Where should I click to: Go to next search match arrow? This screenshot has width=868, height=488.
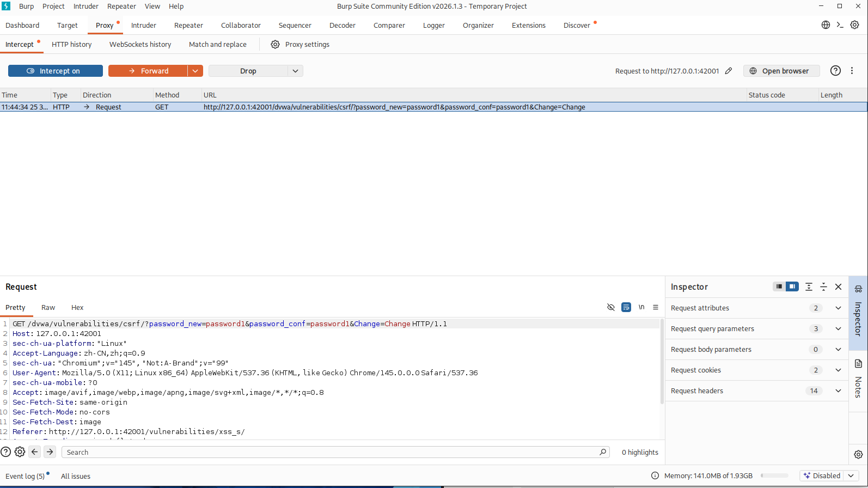point(50,452)
